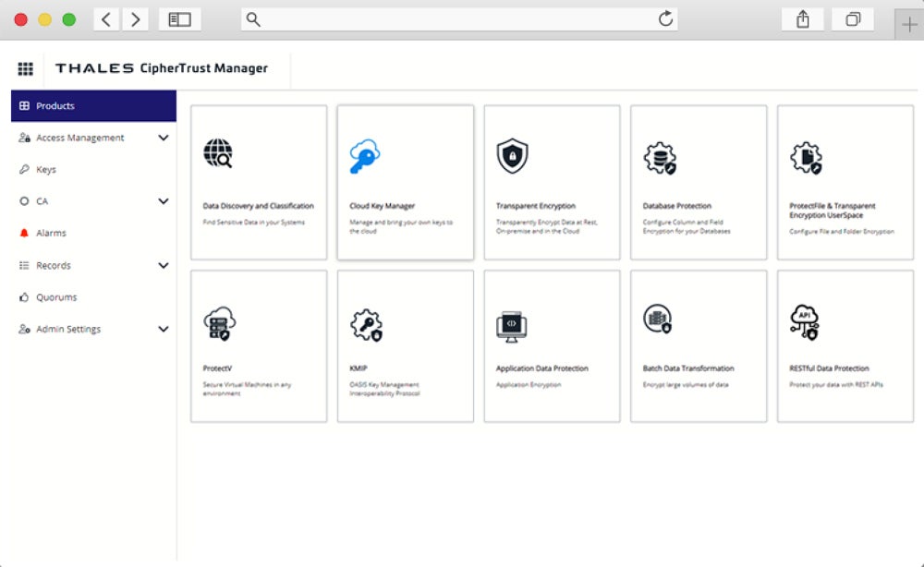Expand the CA sidebar section
The height and width of the screenshot is (567, 924).
pyautogui.click(x=92, y=200)
